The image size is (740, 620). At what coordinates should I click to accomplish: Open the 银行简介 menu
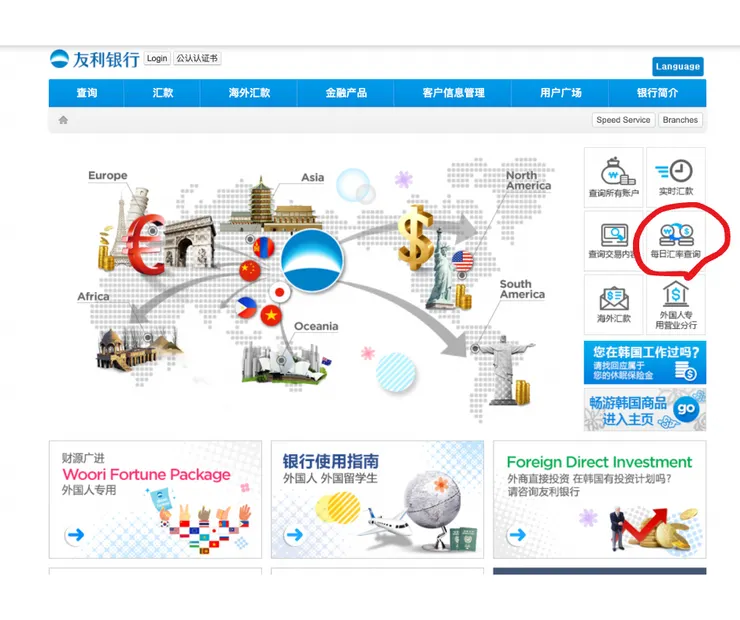point(657,93)
